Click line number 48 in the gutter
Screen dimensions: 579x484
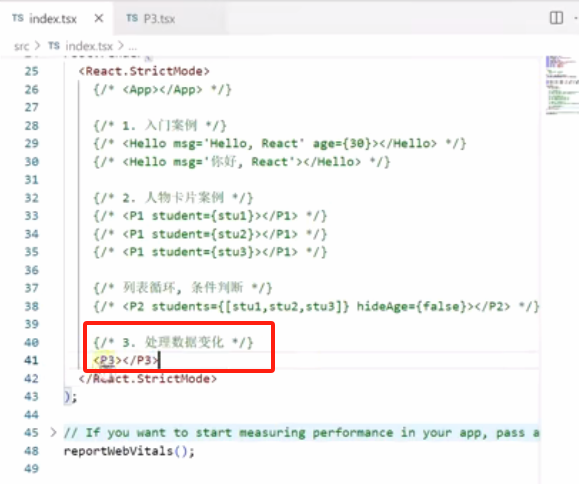click(31, 451)
